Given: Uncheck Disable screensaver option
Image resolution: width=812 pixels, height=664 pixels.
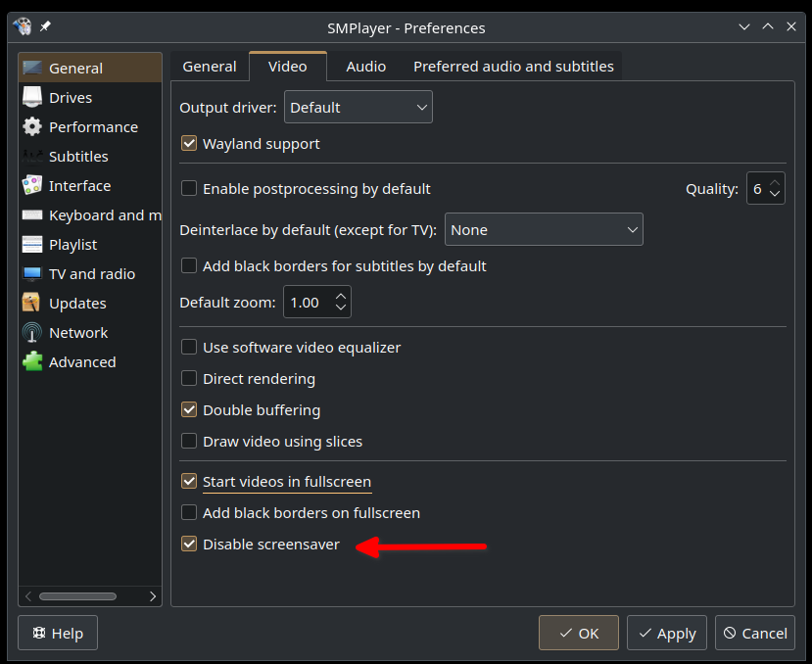Looking at the screenshot, I should pos(189,544).
